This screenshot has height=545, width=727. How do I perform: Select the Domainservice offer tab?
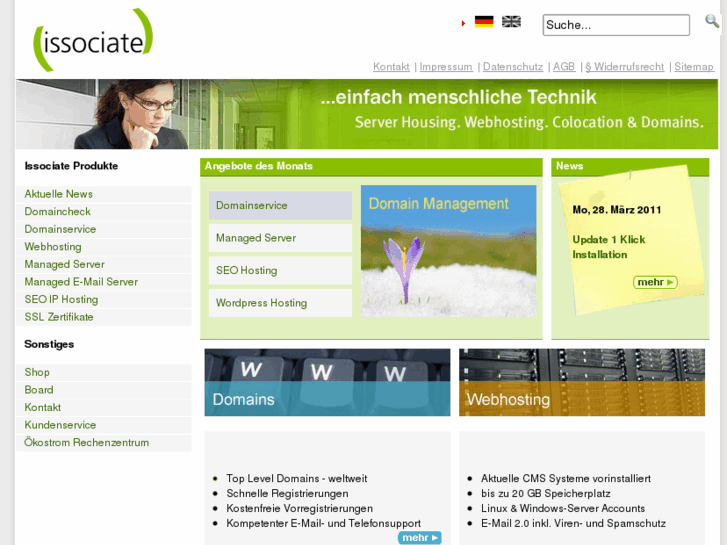[x=281, y=205]
